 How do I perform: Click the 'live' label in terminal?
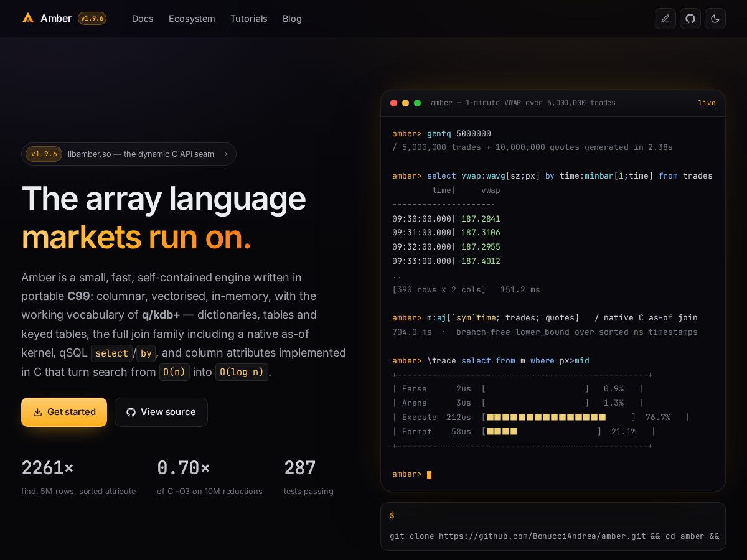707,103
